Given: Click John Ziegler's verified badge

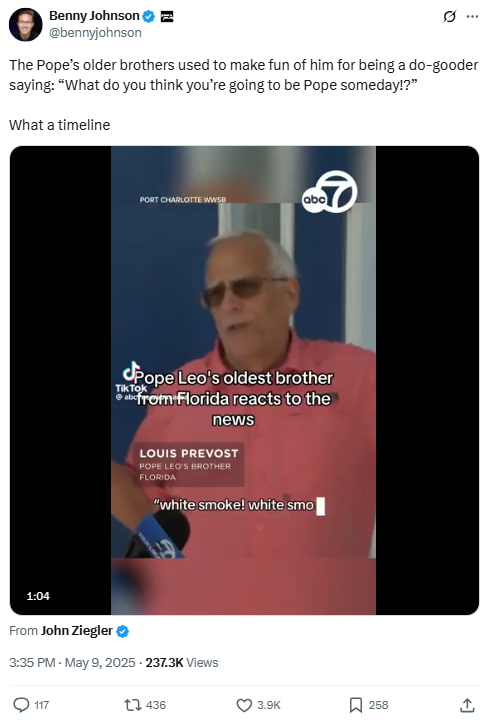Looking at the screenshot, I should [x=122, y=631].
